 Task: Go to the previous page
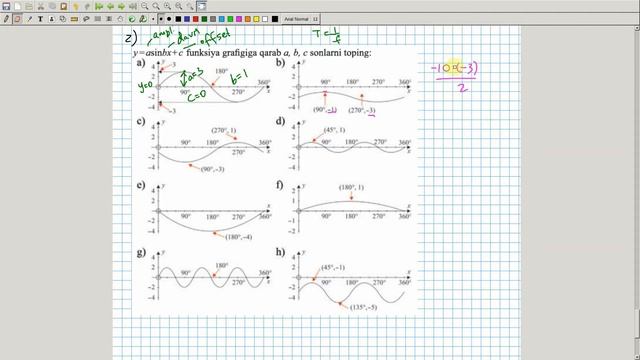(x=110, y=7)
